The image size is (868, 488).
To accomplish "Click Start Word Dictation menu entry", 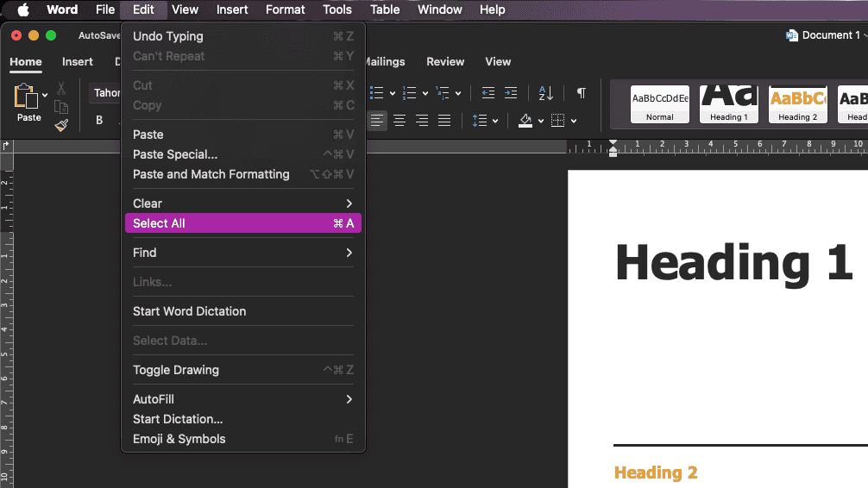I will pyautogui.click(x=189, y=311).
